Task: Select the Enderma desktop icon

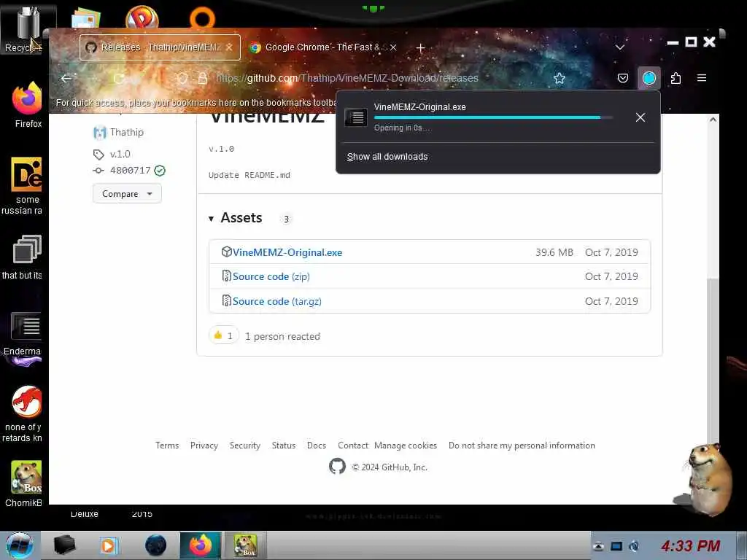Action: point(24,335)
